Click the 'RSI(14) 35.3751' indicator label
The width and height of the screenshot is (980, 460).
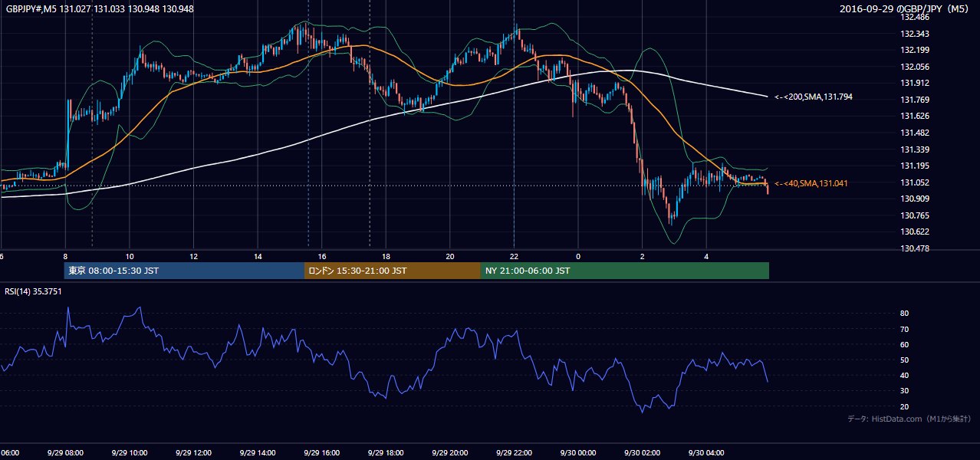pyautogui.click(x=33, y=291)
